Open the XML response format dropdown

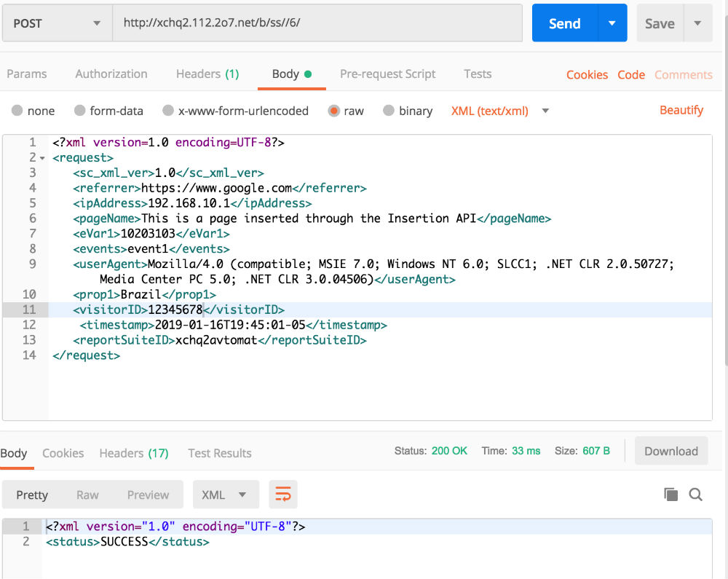[226, 495]
